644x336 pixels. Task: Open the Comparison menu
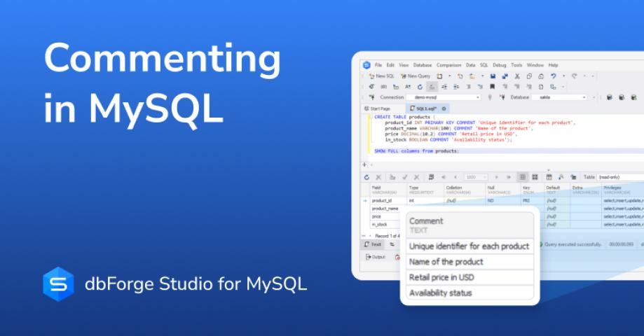(x=448, y=65)
